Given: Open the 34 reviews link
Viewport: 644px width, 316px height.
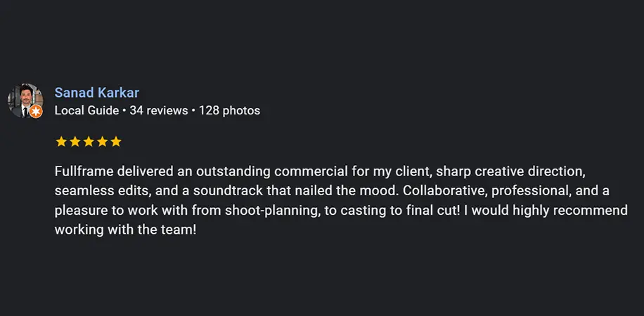Looking at the screenshot, I should (159, 110).
